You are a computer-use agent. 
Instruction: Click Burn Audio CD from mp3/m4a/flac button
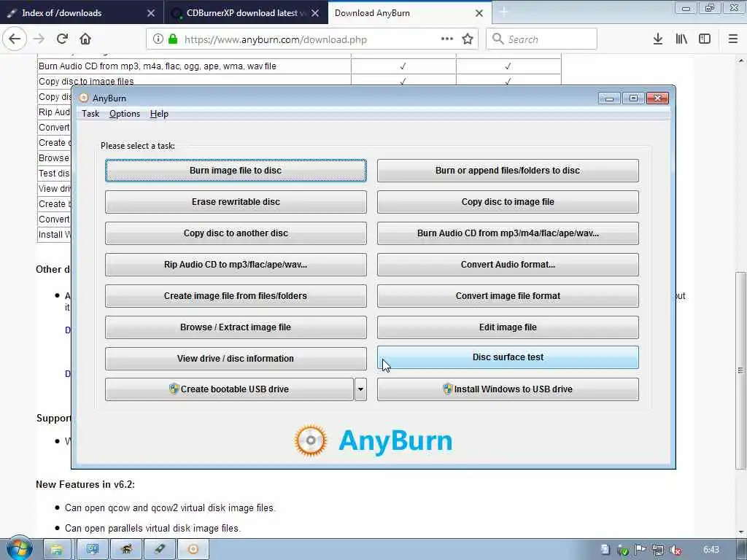pos(508,233)
